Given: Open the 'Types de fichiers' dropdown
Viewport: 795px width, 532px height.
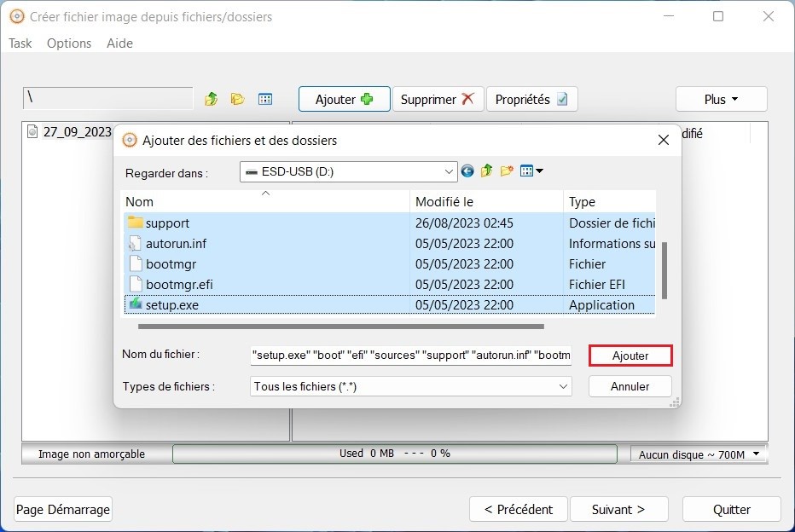Looking at the screenshot, I should (x=563, y=386).
